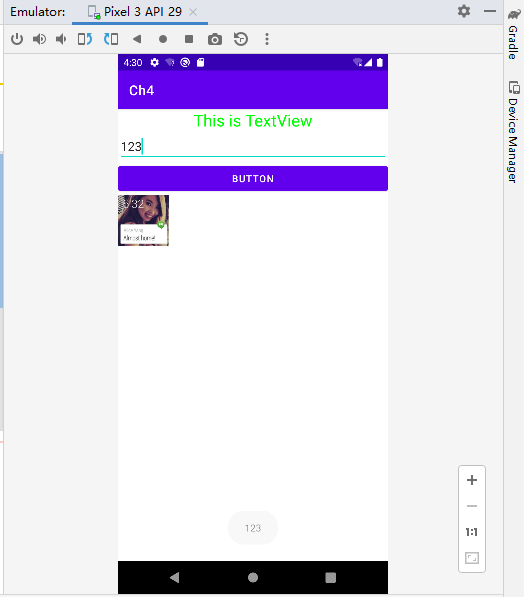Open the snapshots history icon

(241, 39)
